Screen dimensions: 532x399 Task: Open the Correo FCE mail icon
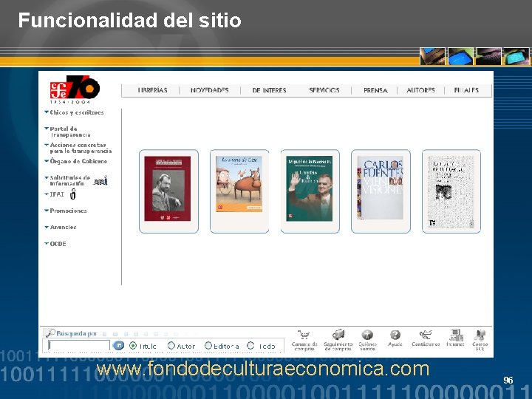point(480,335)
